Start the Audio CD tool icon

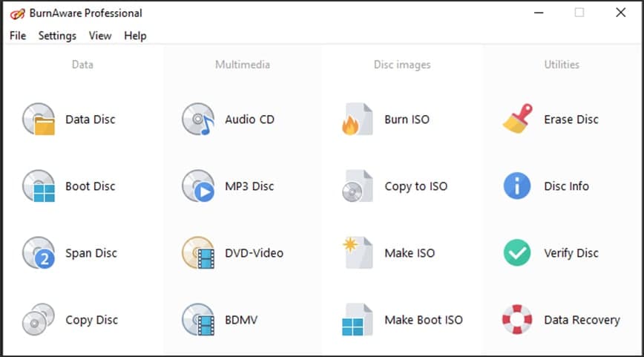coord(198,119)
